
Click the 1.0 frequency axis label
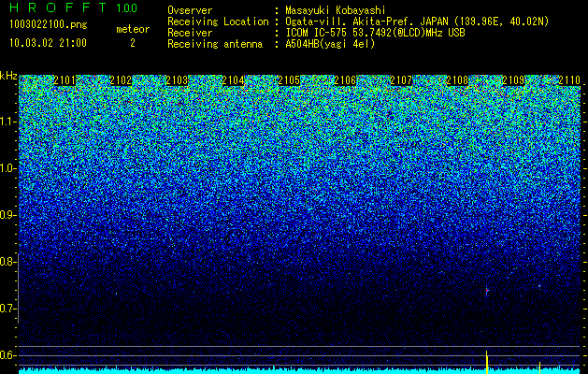(x=7, y=168)
